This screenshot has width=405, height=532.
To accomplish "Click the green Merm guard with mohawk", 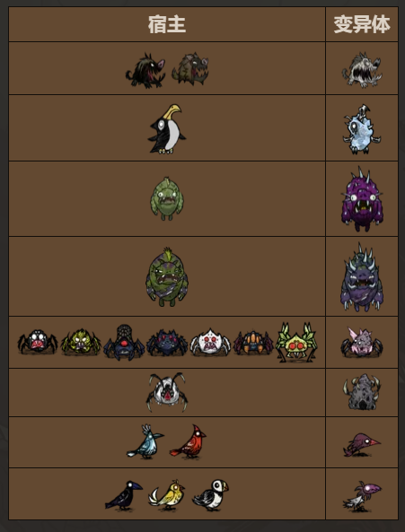I will point(167,277).
